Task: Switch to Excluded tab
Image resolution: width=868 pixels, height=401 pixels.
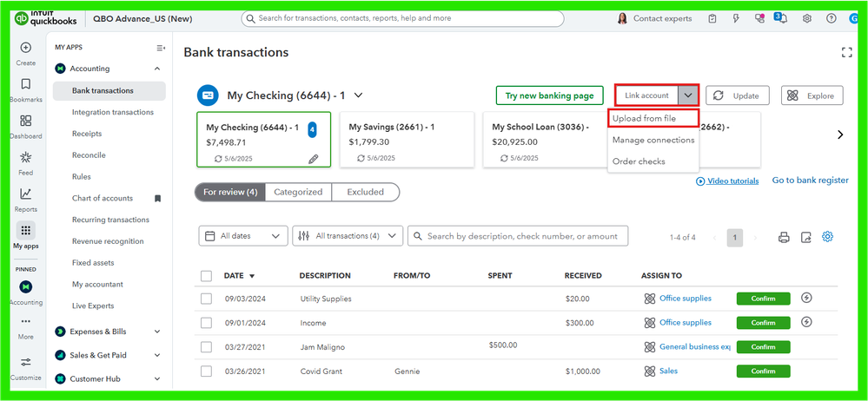Action: pyautogui.click(x=365, y=192)
